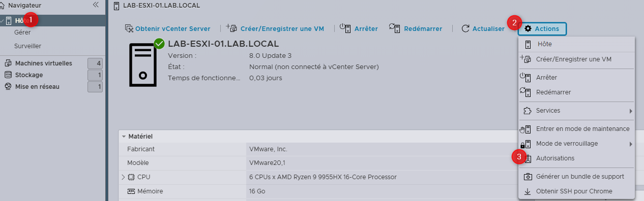Image resolution: width=644 pixels, height=201 pixels.
Task: Click the shutdown host icon in toolbar
Action: click(345, 28)
